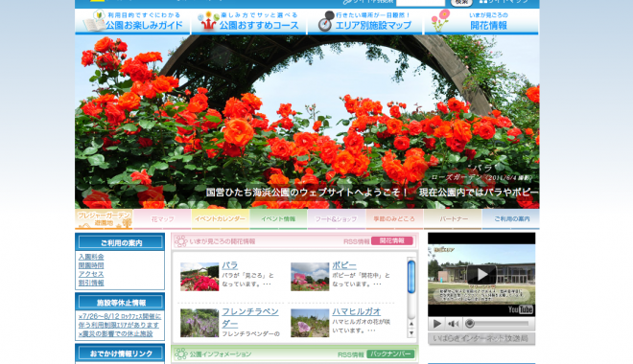Viewport: 633px width, 364px height.
Task: Click the site search input field
Action: (x=420, y=2)
